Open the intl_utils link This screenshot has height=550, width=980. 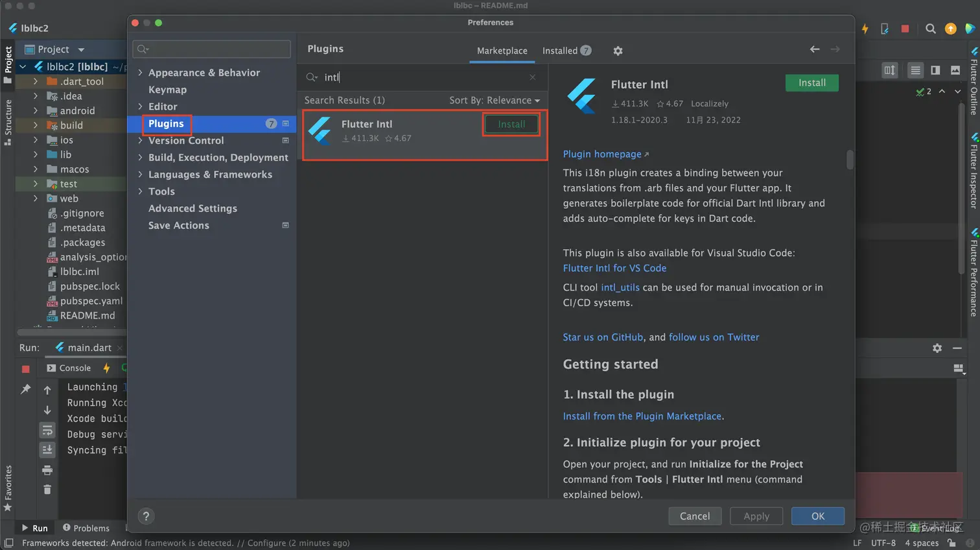620,288
